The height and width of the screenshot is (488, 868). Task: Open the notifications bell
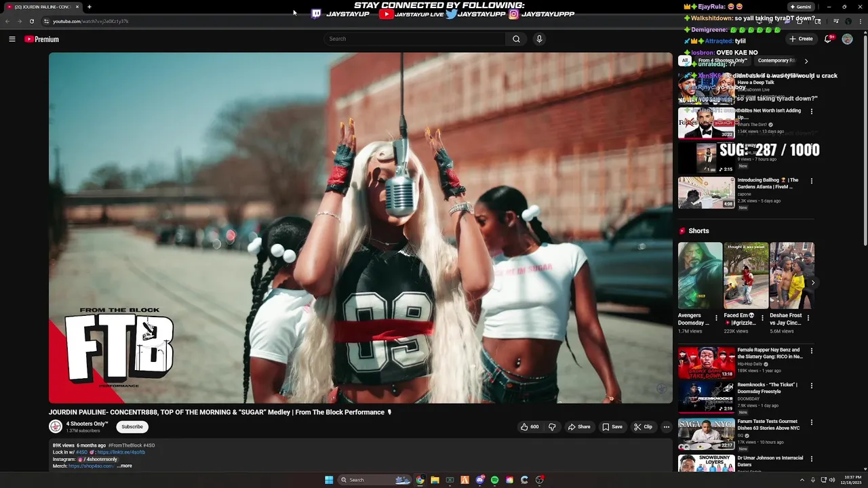828,39
